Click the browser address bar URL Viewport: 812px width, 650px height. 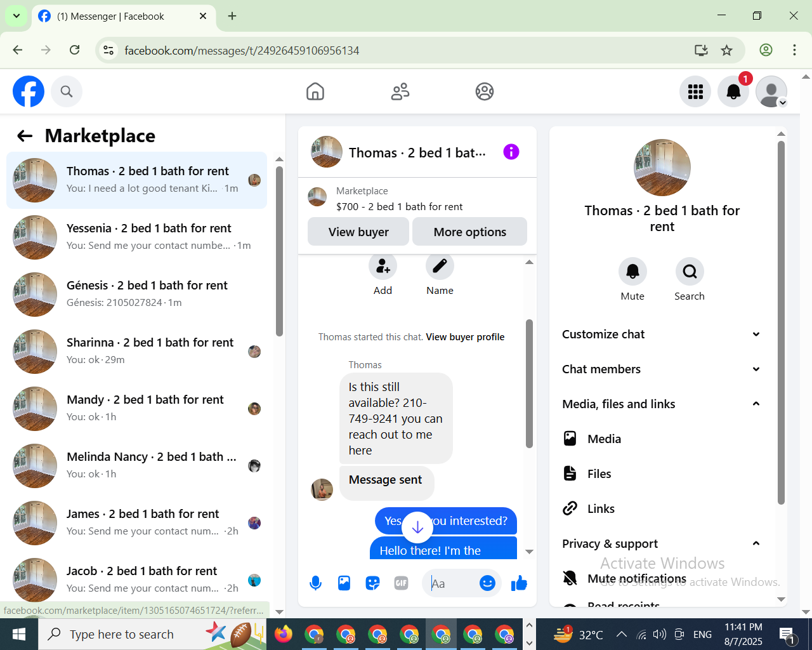242,50
